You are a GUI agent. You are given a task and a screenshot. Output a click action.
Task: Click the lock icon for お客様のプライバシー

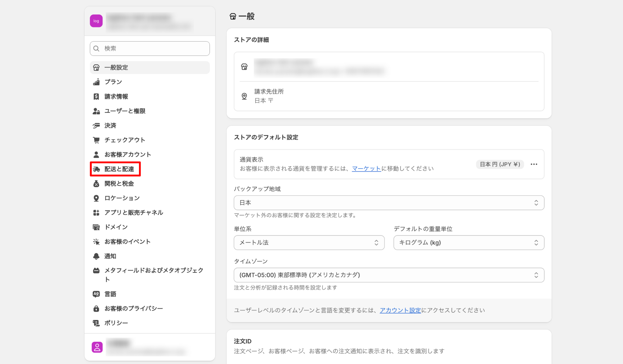coord(96,308)
